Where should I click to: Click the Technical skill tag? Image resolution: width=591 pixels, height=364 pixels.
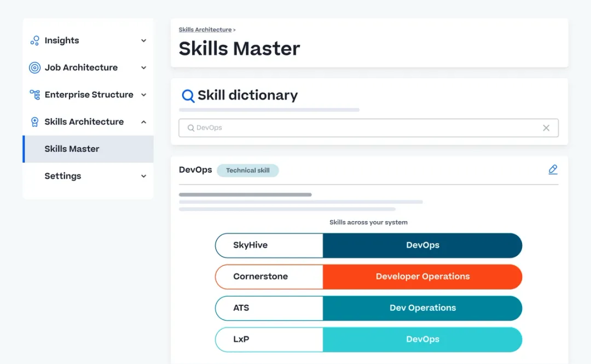pyautogui.click(x=248, y=170)
